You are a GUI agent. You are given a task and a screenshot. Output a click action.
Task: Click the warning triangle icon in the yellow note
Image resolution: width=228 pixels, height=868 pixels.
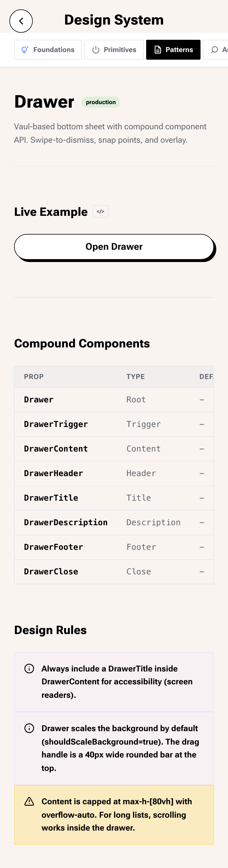pos(29,802)
